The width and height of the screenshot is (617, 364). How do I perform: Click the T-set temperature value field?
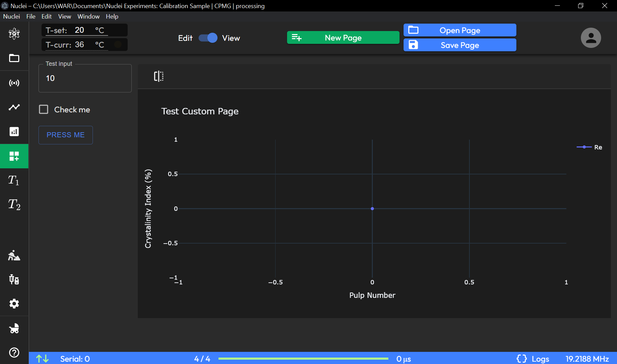(79, 30)
